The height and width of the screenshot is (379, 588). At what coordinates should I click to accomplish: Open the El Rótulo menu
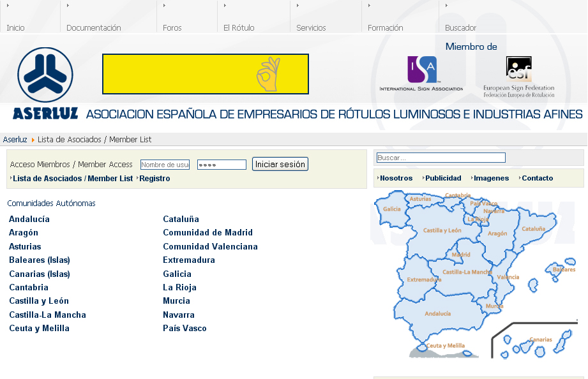pyautogui.click(x=239, y=27)
